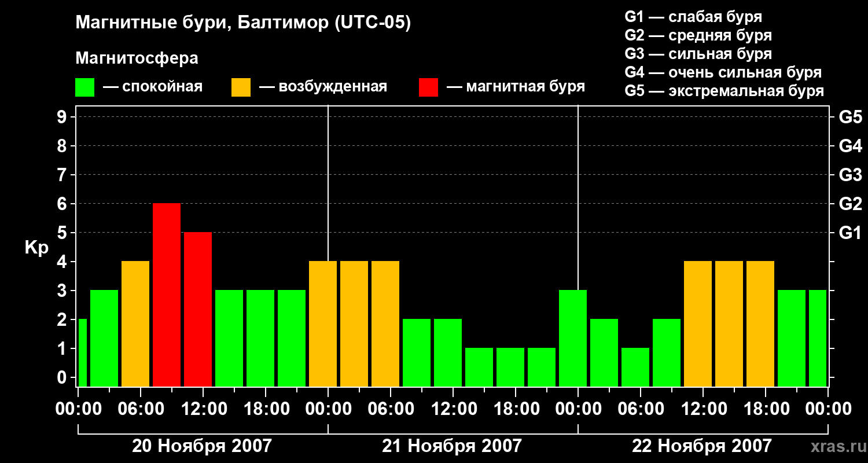Click the '22 Ноября 2007' date label
The image size is (868, 463).
click(702, 446)
